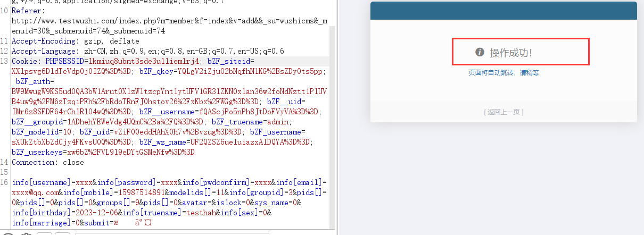Click the Accept-Encoding header line
644x235 pixels.
point(75,41)
